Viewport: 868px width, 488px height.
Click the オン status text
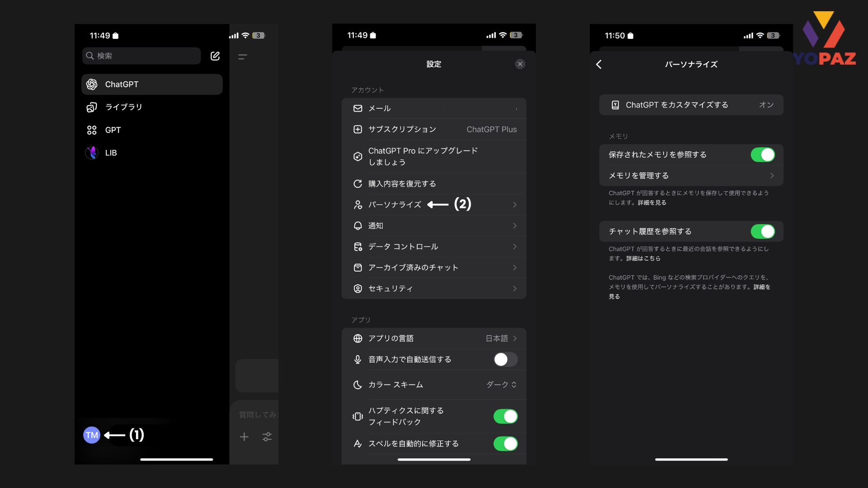766,105
